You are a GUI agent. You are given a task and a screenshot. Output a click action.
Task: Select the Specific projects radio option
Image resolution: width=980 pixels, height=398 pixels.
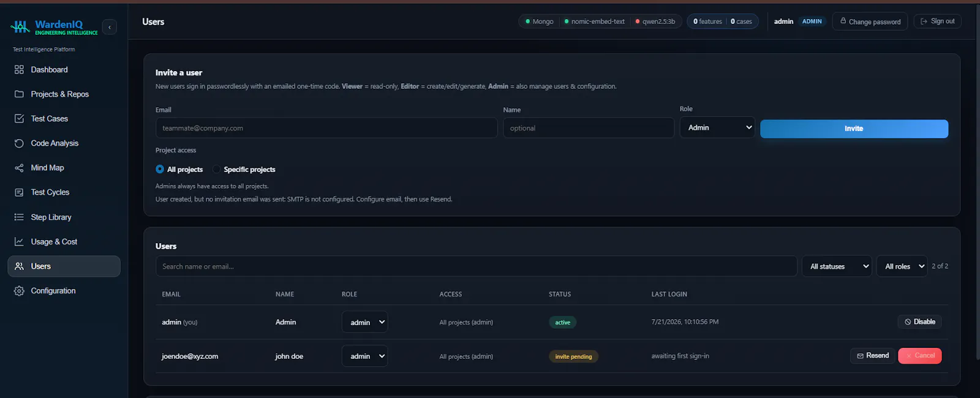click(x=216, y=169)
